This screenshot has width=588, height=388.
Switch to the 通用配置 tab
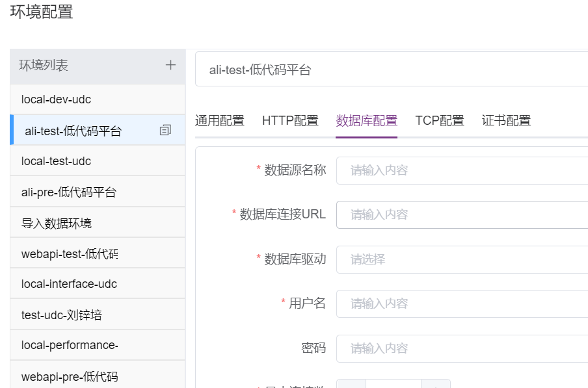[x=220, y=120]
